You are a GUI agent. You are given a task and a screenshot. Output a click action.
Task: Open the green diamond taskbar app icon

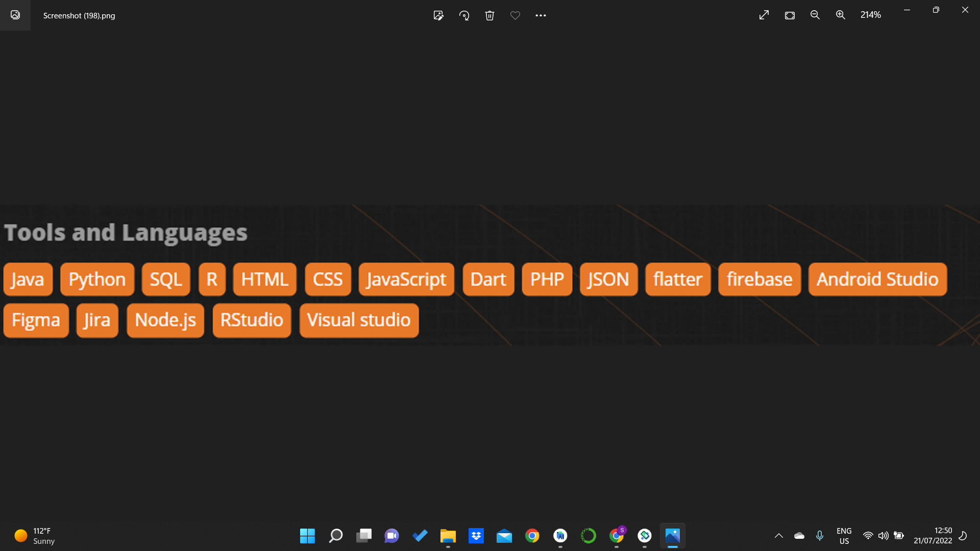tap(645, 536)
